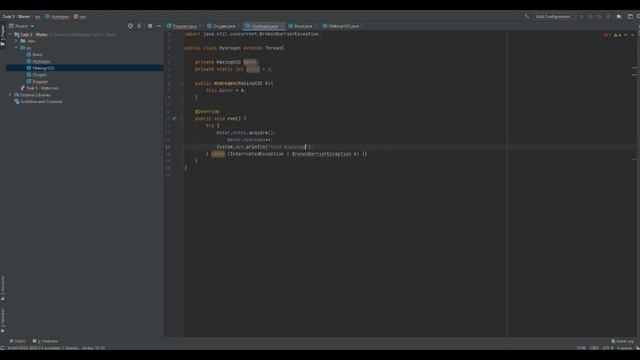Image resolution: width=640 pixels, height=360 pixels.
Task: Click the highlighted catch keyword in editor
Action: coord(218,154)
